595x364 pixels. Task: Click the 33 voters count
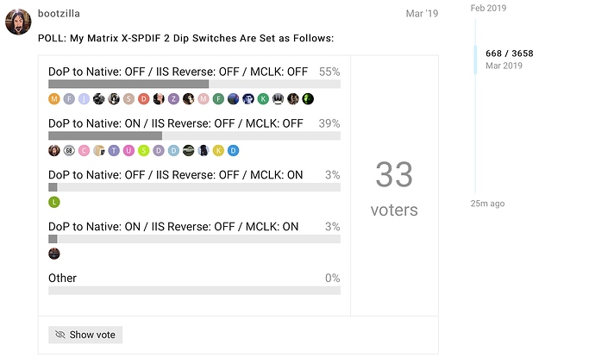click(394, 188)
